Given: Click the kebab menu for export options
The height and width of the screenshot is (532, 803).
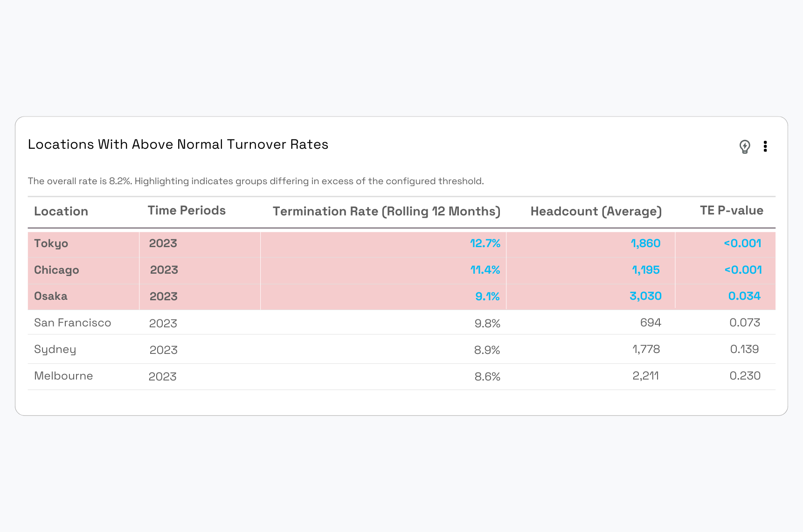Looking at the screenshot, I should coord(766,146).
